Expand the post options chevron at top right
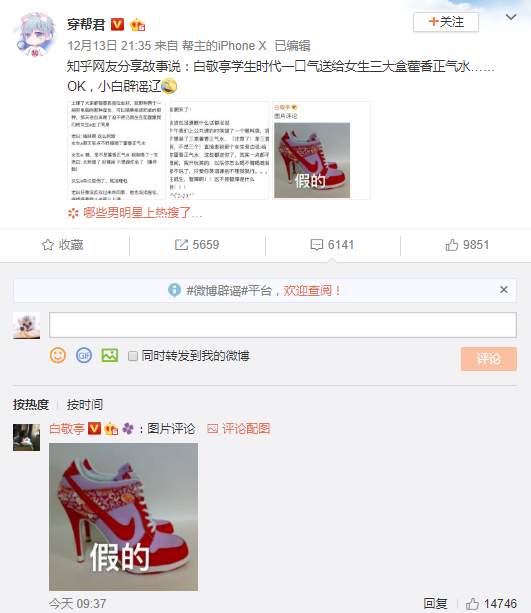This screenshot has height=613, width=531. (511, 17)
